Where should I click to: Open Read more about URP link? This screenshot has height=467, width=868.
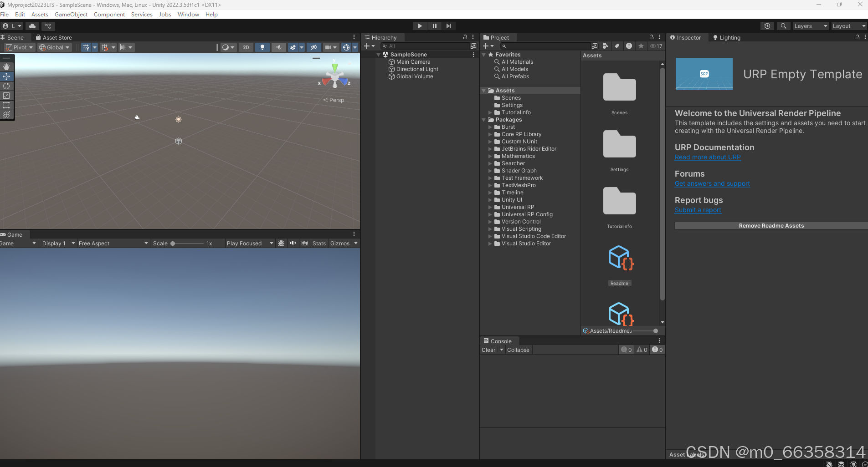tap(708, 157)
